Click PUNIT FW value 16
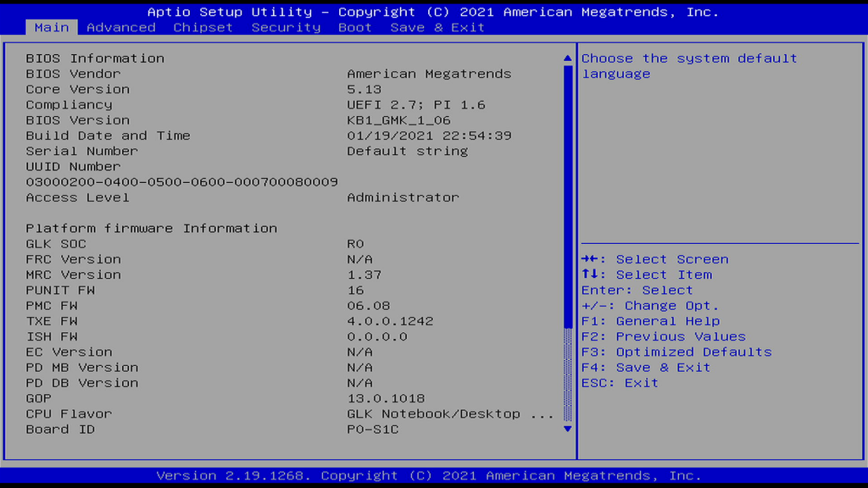Screen dimensions: 868x488 (x=355, y=291)
